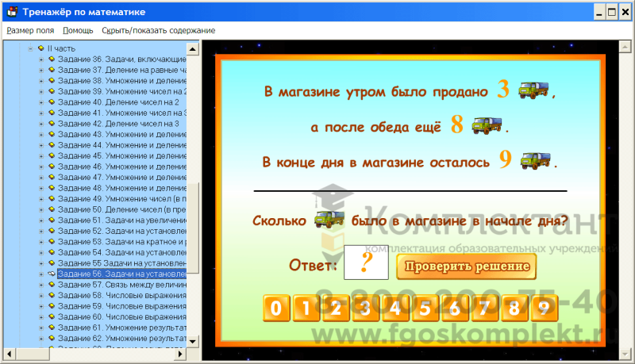This screenshot has height=364, width=635.
Task: Open the Размер поля menu
Action: (x=30, y=31)
